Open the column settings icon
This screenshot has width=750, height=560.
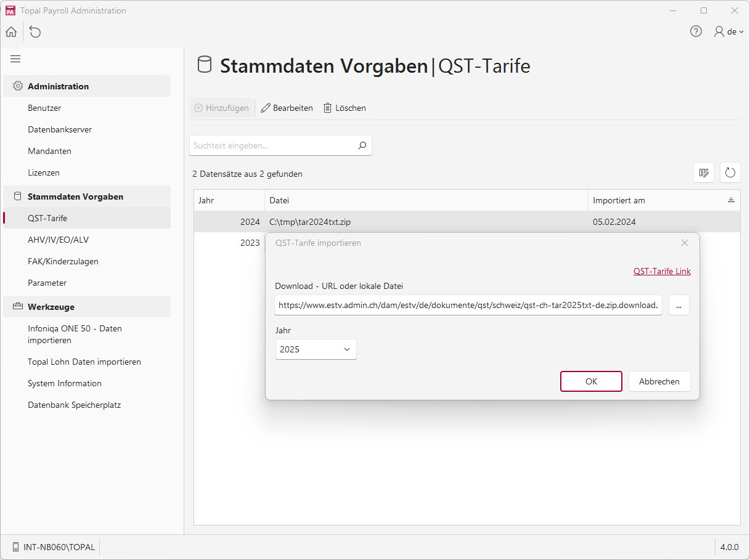coord(704,172)
